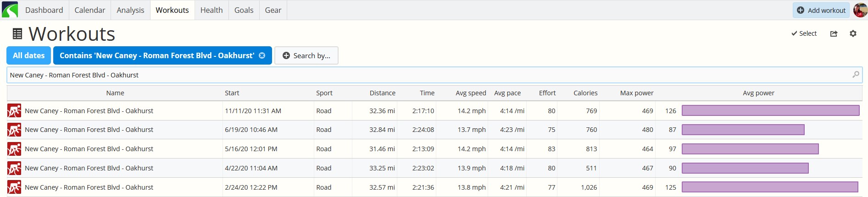Toggle Select mode for workouts

point(804,33)
